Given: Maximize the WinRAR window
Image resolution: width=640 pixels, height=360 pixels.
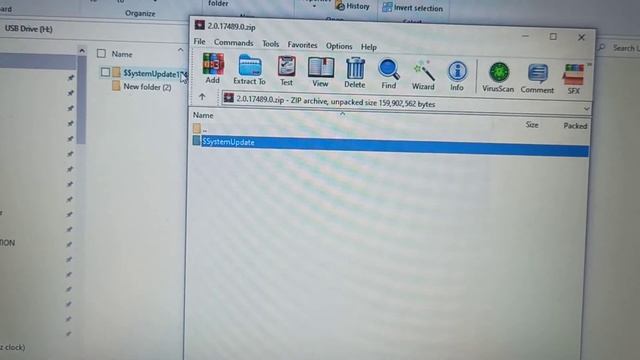Looking at the screenshot, I should pyautogui.click(x=553, y=36).
